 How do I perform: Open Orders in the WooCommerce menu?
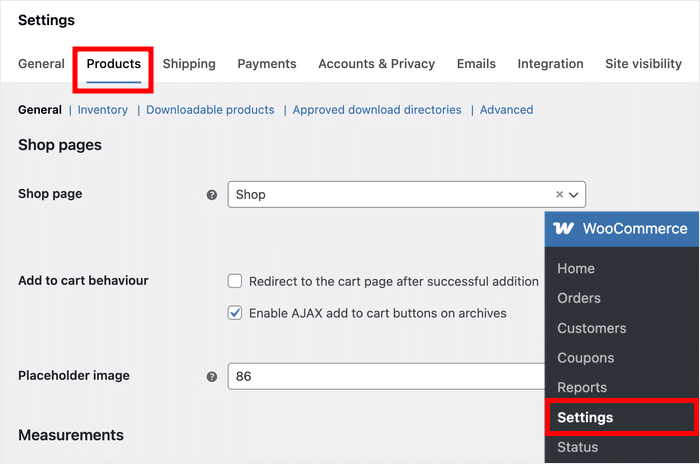pos(579,298)
